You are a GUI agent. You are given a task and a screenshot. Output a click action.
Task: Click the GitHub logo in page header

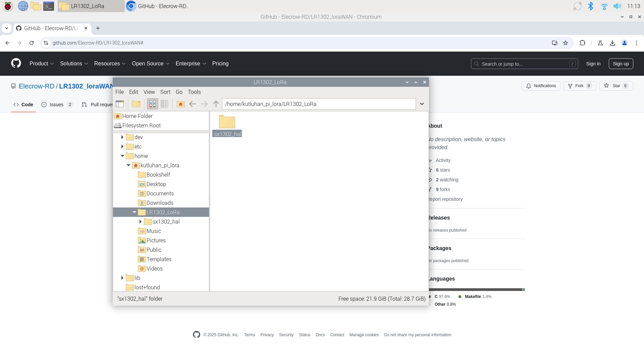(x=16, y=63)
